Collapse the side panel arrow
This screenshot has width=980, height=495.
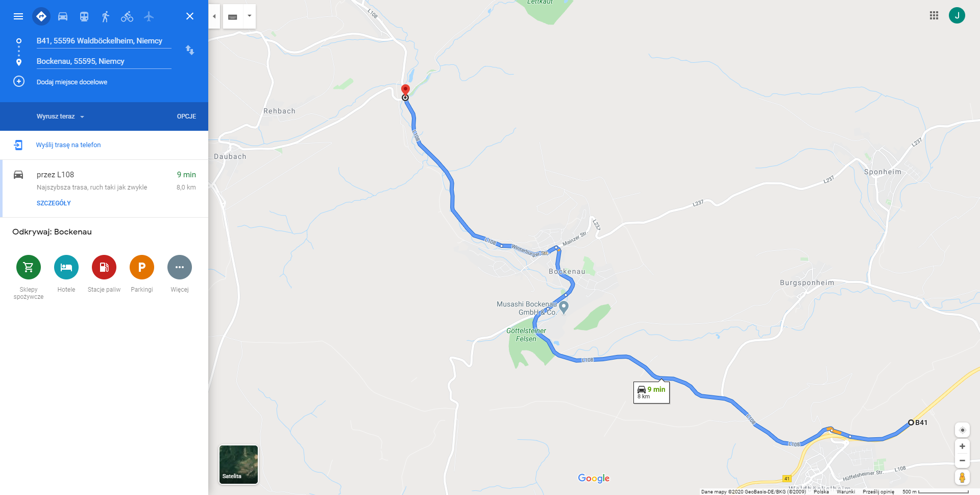pos(214,16)
